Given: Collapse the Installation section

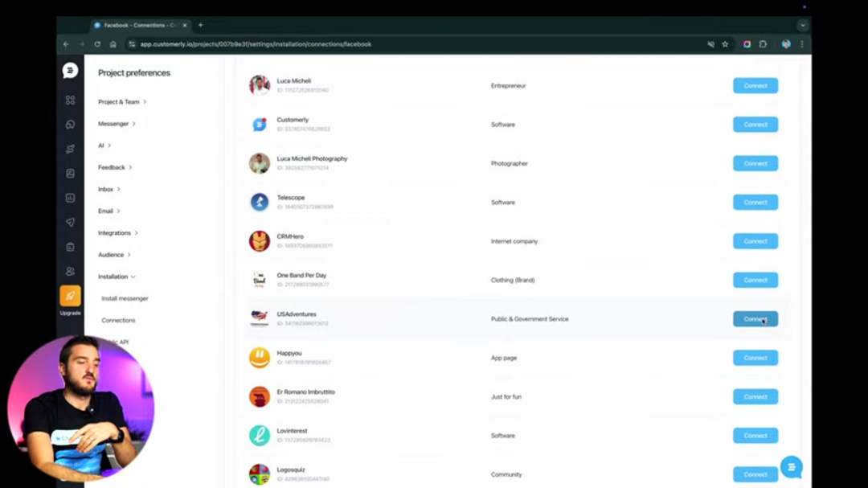Looking at the screenshot, I should coord(117,277).
